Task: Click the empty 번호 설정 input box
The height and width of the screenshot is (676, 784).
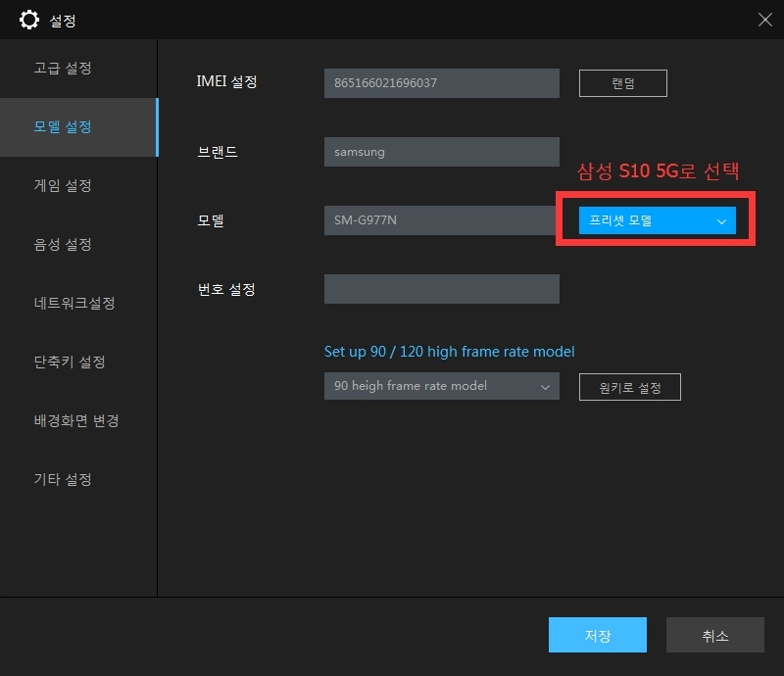Action: (441, 289)
